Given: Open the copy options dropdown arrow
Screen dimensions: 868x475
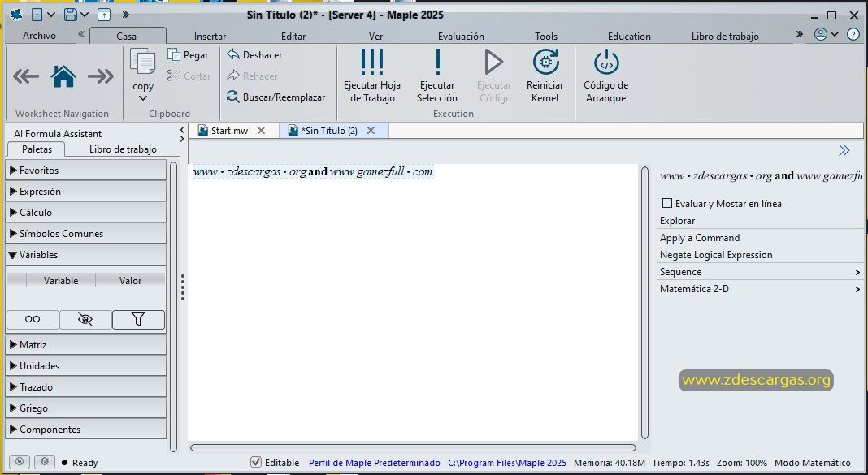Looking at the screenshot, I should point(143,98).
